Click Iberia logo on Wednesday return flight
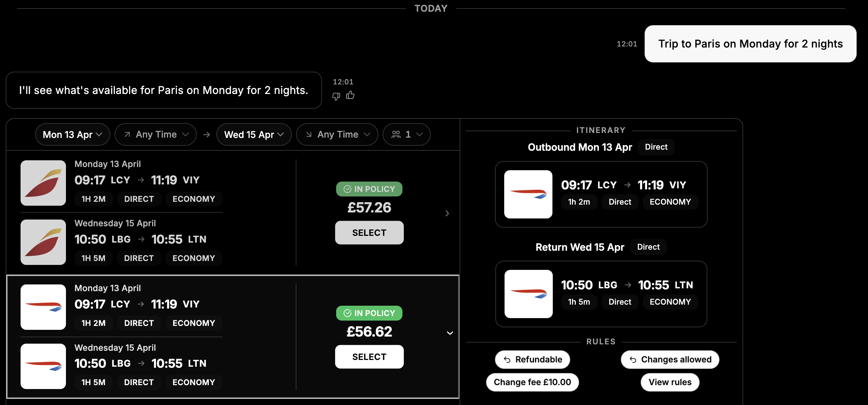The image size is (868, 405). point(43,242)
